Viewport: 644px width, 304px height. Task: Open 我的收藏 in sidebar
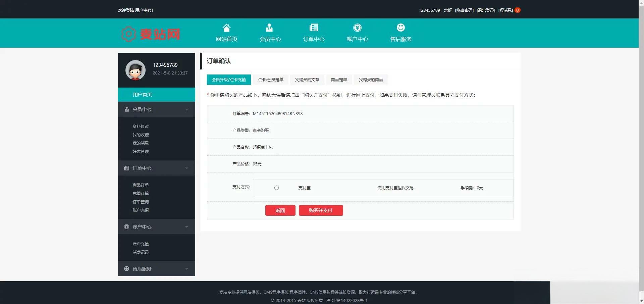pos(141,135)
